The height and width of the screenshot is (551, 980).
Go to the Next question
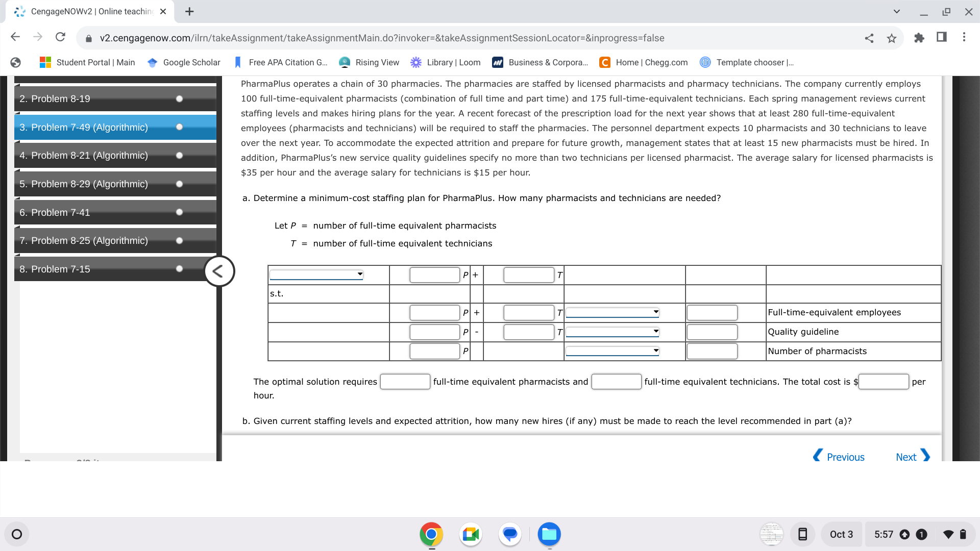coord(912,457)
